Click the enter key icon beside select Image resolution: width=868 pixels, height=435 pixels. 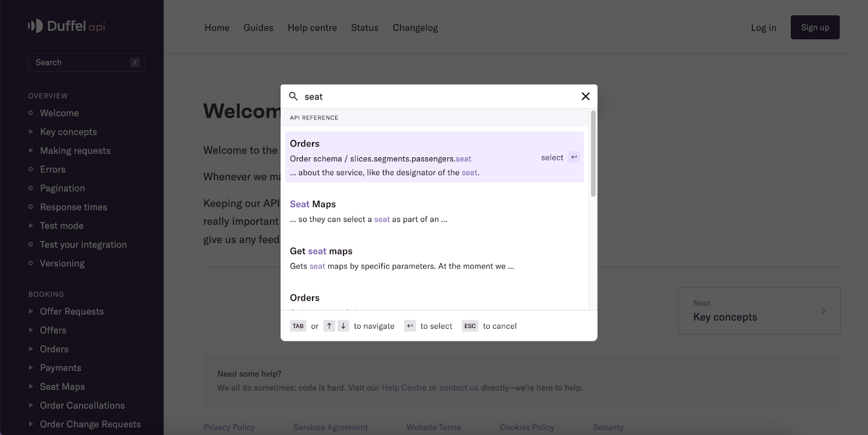click(574, 157)
